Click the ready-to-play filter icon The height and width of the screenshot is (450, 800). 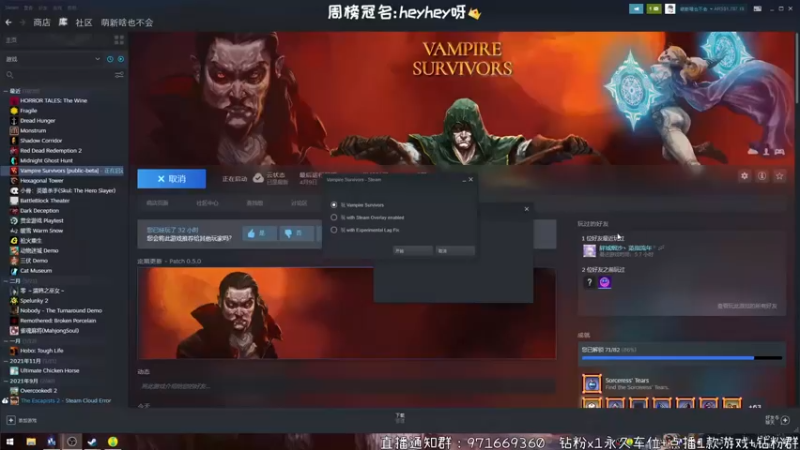coord(121,59)
